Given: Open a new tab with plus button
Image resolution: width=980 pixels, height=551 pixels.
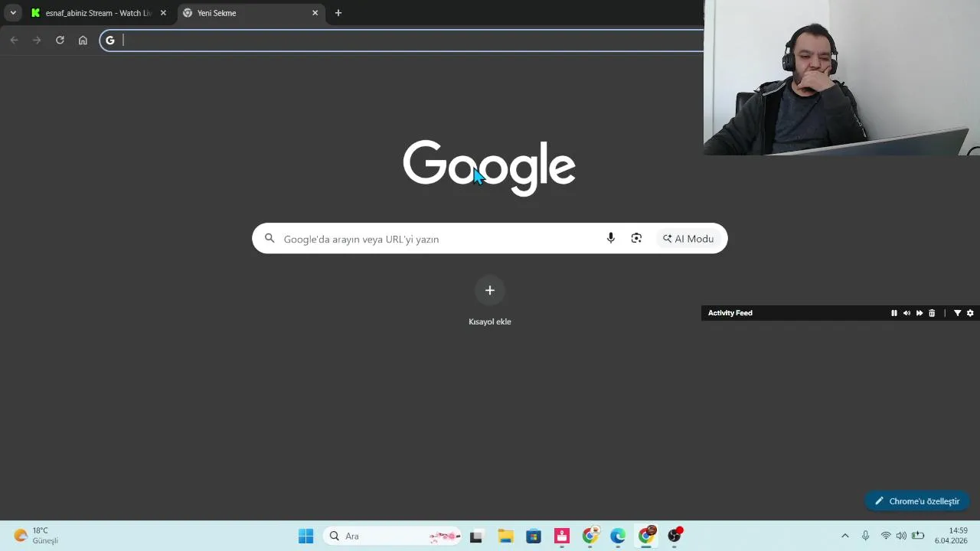Looking at the screenshot, I should pos(338,13).
